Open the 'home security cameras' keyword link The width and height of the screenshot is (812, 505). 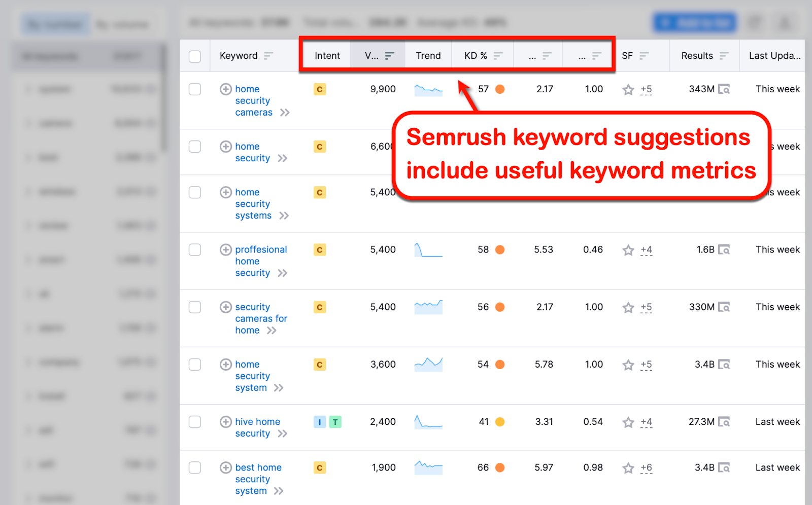coord(254,101)
